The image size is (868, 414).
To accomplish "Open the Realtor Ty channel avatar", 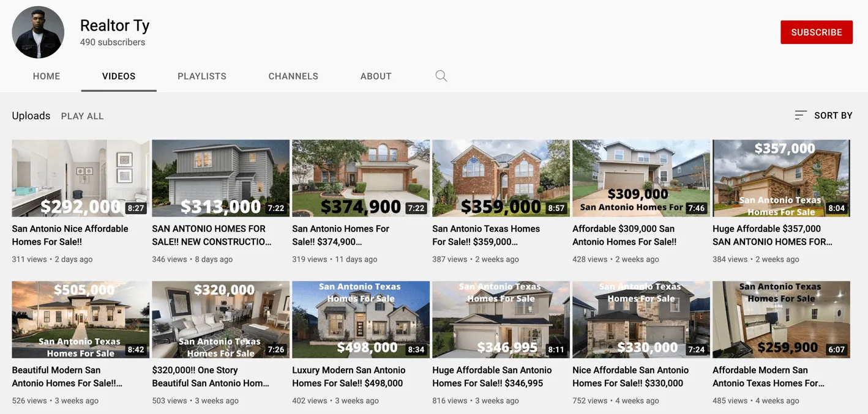I will pyautogui.click(x=38, y=32).
